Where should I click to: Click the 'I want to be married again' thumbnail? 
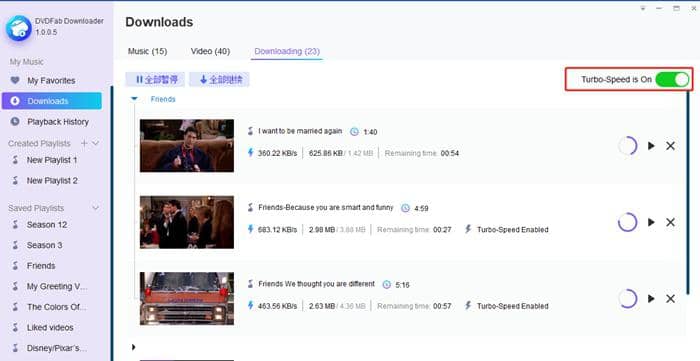pyautogui.click(x=187, y=145)
